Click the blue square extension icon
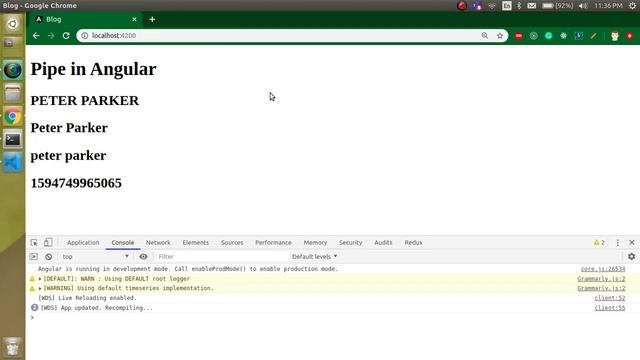The height and width of the screenshot is (360, 640). coord(578,36)
